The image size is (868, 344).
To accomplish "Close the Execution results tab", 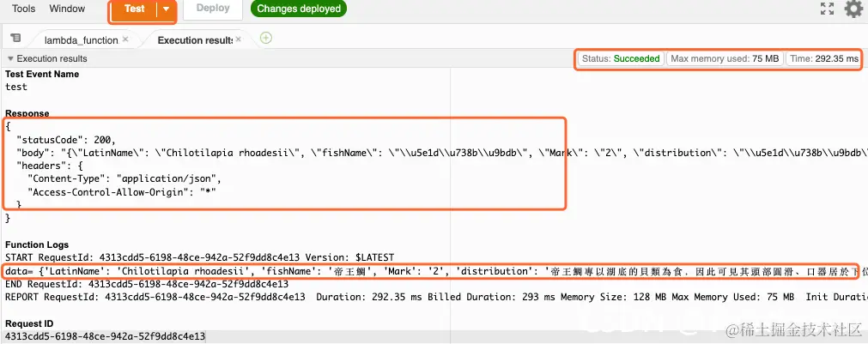I will 239,39.
